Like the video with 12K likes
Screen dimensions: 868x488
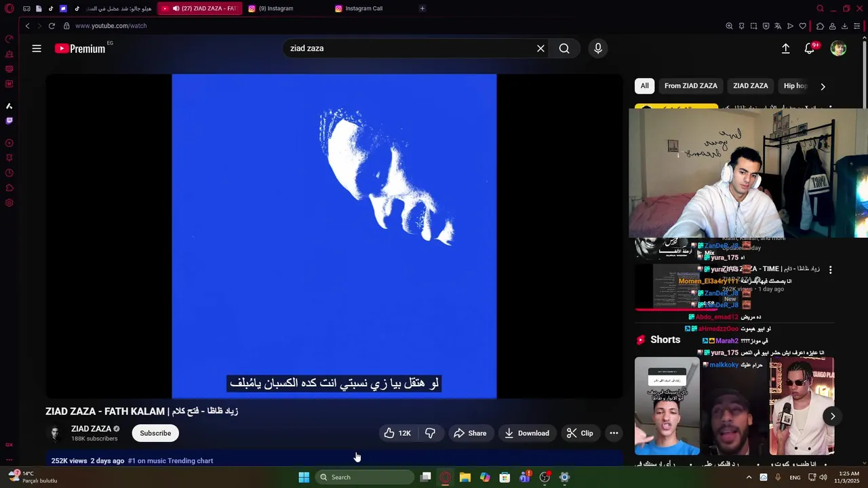(x=397, y=433)
